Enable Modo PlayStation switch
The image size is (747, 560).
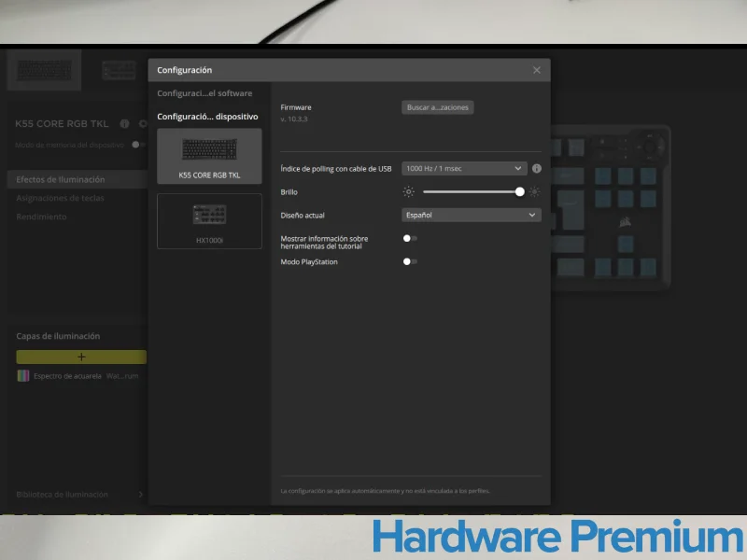click(x=409, y=262)
